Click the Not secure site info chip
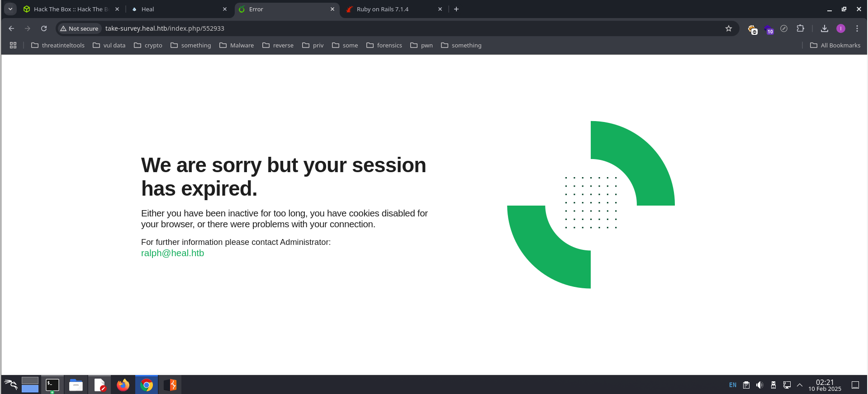The image size is (868, 394). coord(79,28)
